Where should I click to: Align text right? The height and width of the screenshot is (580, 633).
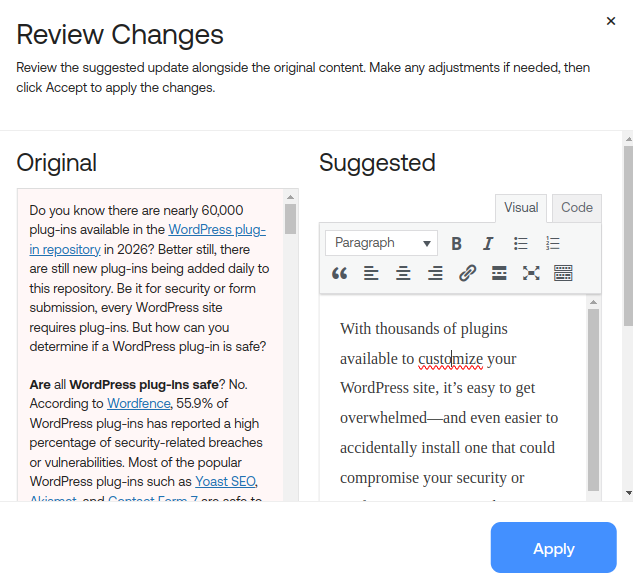coord(435,273)
